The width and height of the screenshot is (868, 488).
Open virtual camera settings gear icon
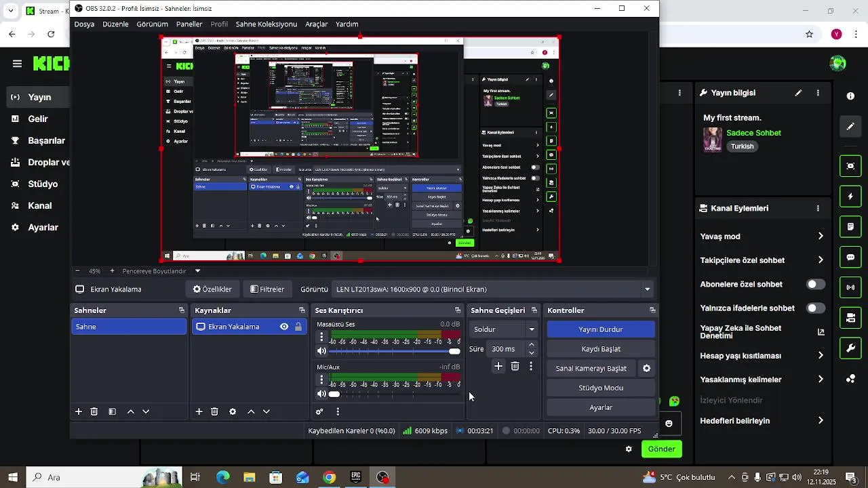coord(647,368)
